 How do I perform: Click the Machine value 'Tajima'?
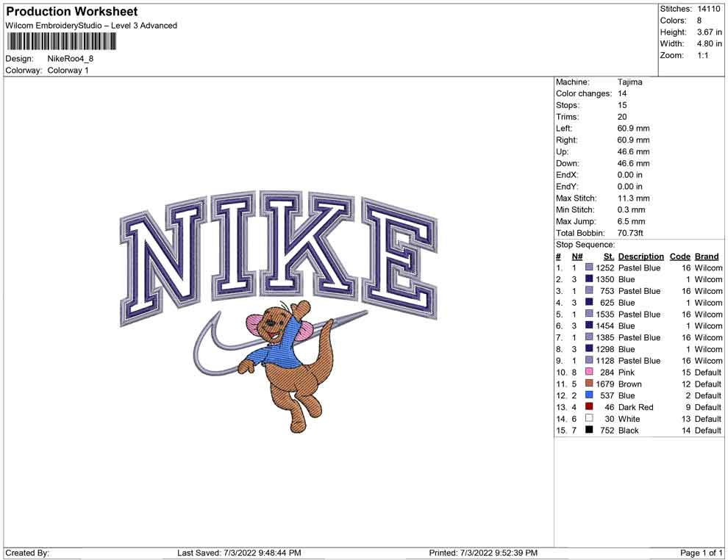click(x=630, y=82)
